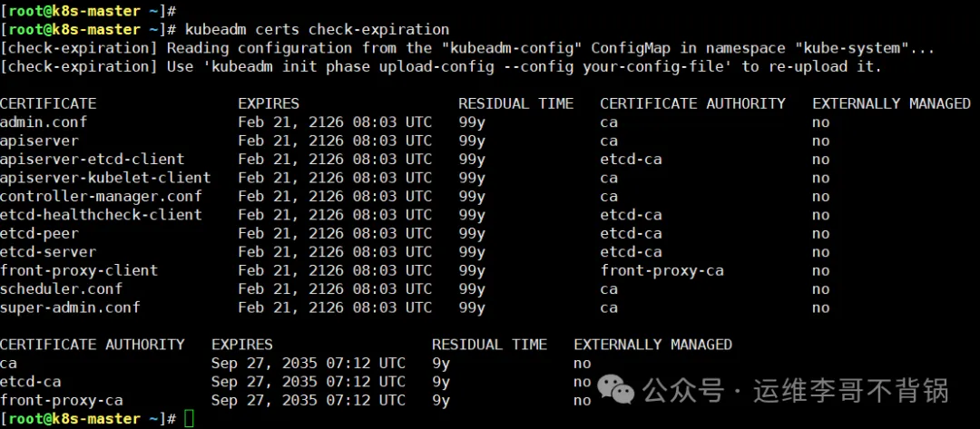
Task: Select the apiserver-etcd-client certificate entry
Action: pyautogui.click(x=92, y=159)
